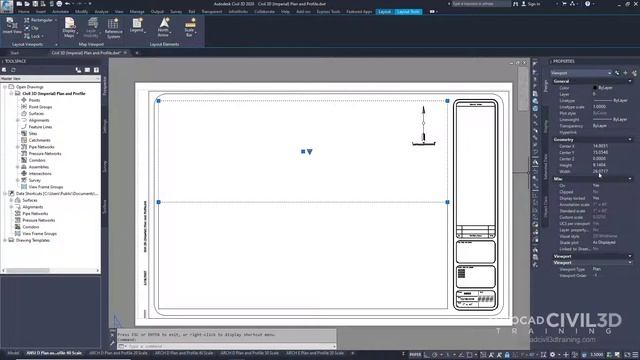Click the Legend ribbon icon
The height and width of the screenshot is (360, 640).
pos(137,25)
